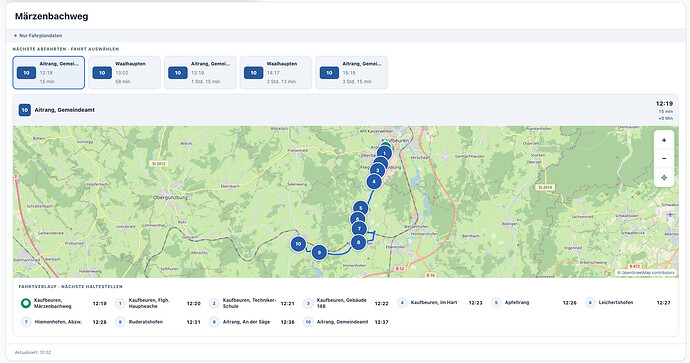Image resolution: width=690 pixels, height=363 pixels.
Task: Click the large 12:19 departure time in route header
Action: 664,104
